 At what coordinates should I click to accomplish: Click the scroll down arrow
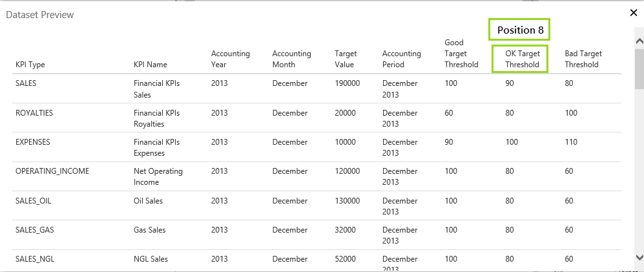pyautogui.click(x=639, y=256)
